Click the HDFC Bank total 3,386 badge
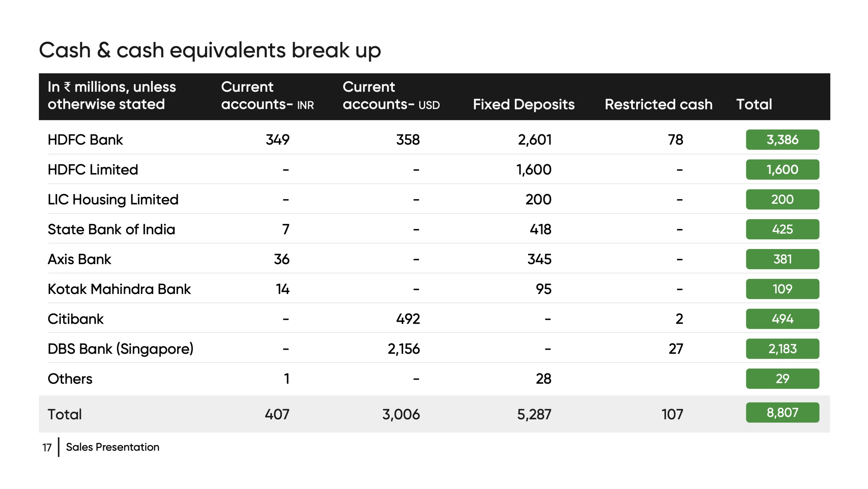The image size is (868, 489). [782, 140]
